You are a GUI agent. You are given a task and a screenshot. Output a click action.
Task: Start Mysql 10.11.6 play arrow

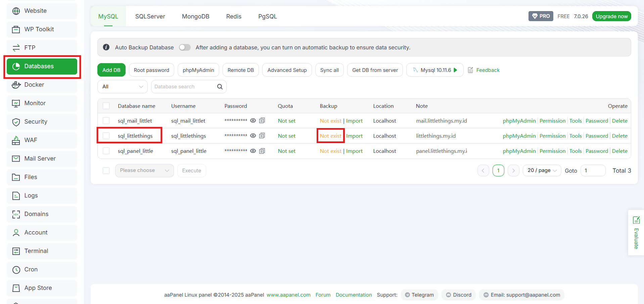click(x=456, y=70)
